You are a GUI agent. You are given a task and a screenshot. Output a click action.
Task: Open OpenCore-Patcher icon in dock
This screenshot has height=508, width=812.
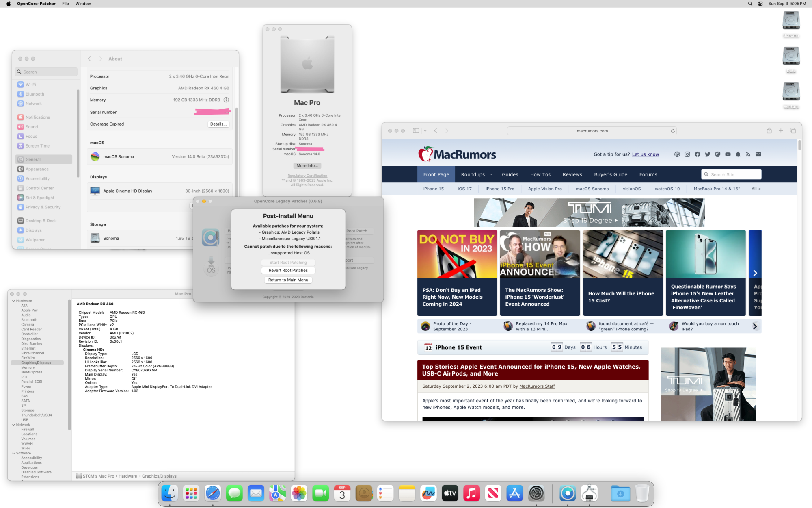568,493
